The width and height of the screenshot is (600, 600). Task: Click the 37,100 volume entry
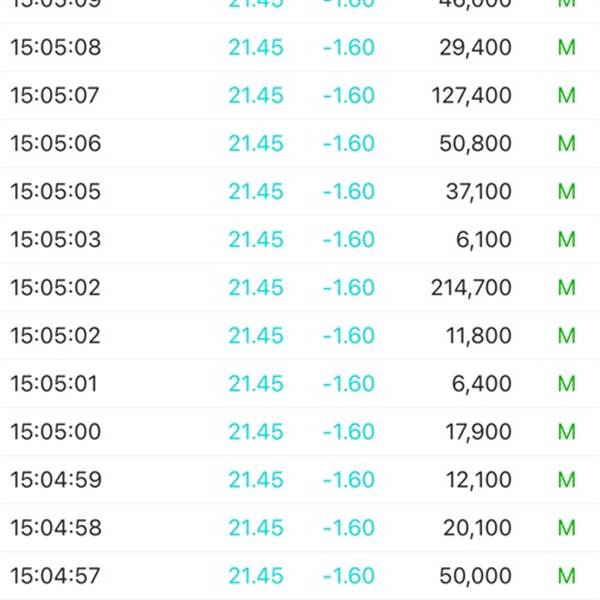tap(478, 192)
